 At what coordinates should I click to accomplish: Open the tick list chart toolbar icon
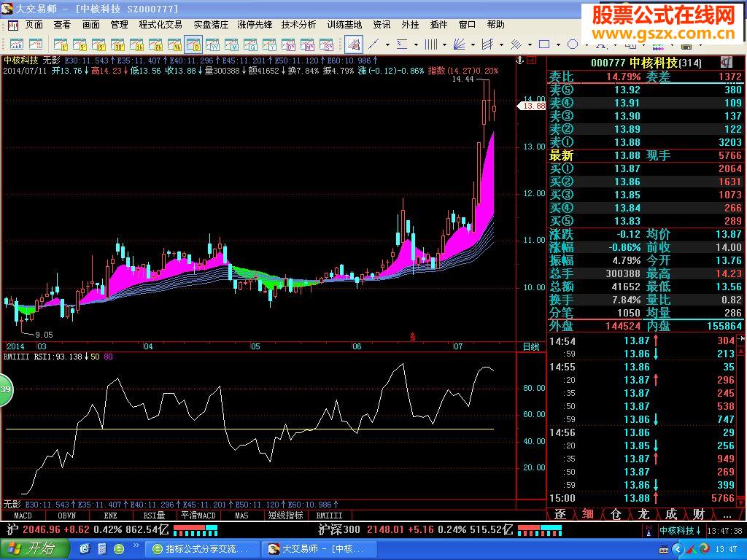(x=36, y=44)
